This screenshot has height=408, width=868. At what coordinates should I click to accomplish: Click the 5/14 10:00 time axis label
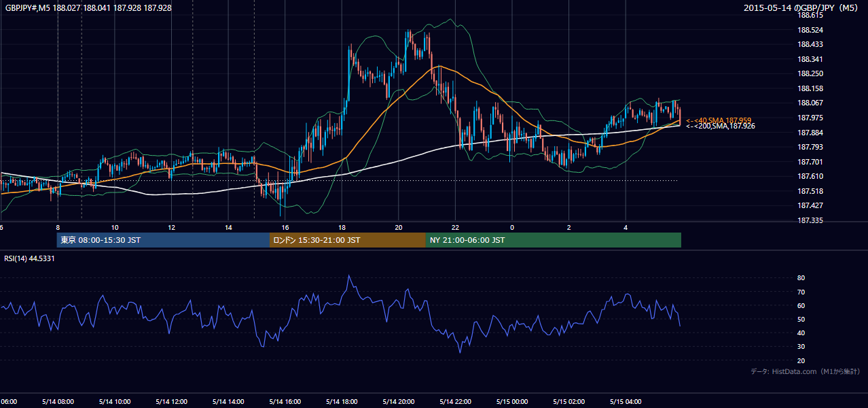coord(115,401)
